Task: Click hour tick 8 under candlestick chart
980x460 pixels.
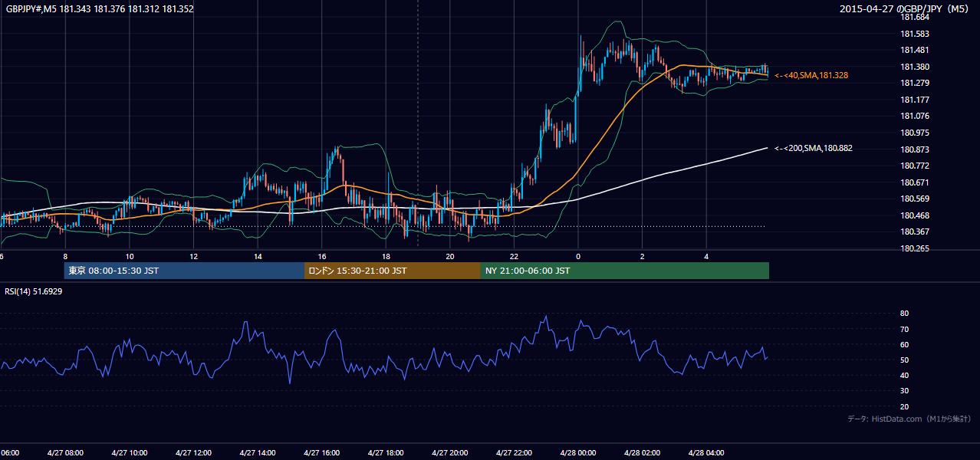Action: (x=65, y=256)
